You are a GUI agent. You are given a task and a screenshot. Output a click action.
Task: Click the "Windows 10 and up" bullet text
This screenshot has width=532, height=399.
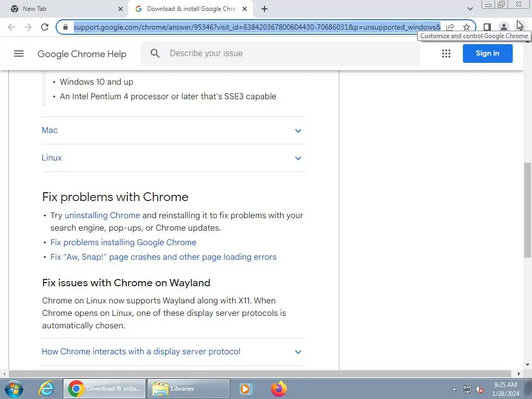(96, 82)
